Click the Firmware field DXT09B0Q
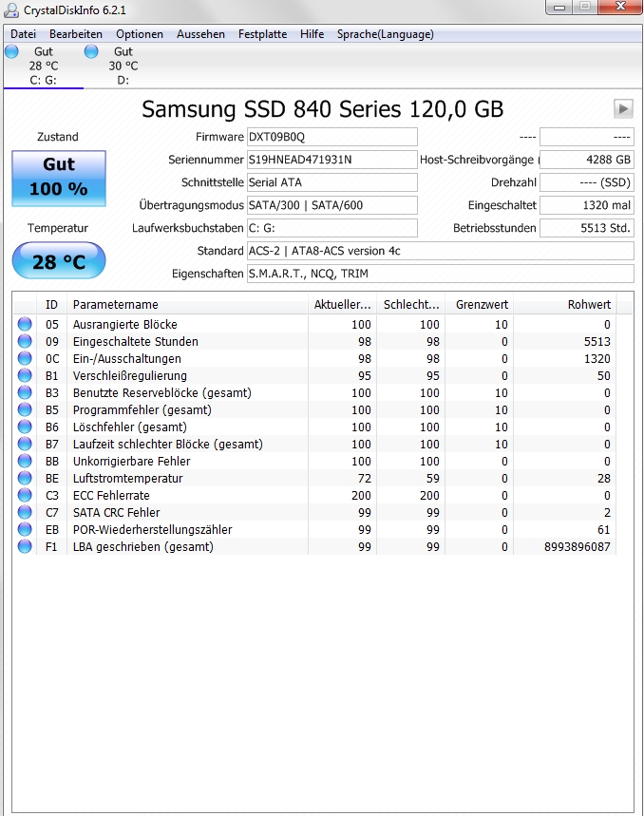The image size is (644, 816). pyautogui.click(x=331, y=137)
